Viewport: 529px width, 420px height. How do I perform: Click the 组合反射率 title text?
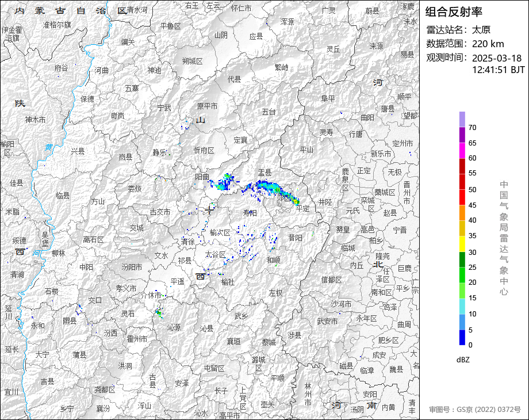tap(454, 12)
